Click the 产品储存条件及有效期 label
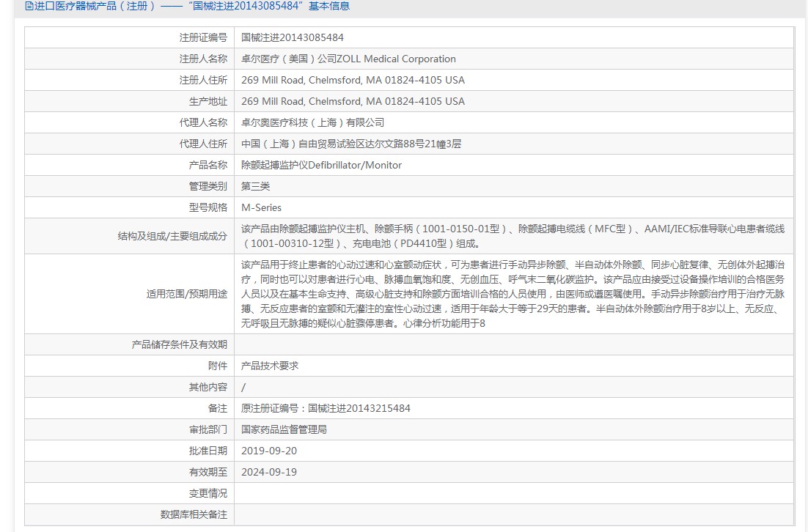This screenshot has width=808, height=532. click(180, 344)
